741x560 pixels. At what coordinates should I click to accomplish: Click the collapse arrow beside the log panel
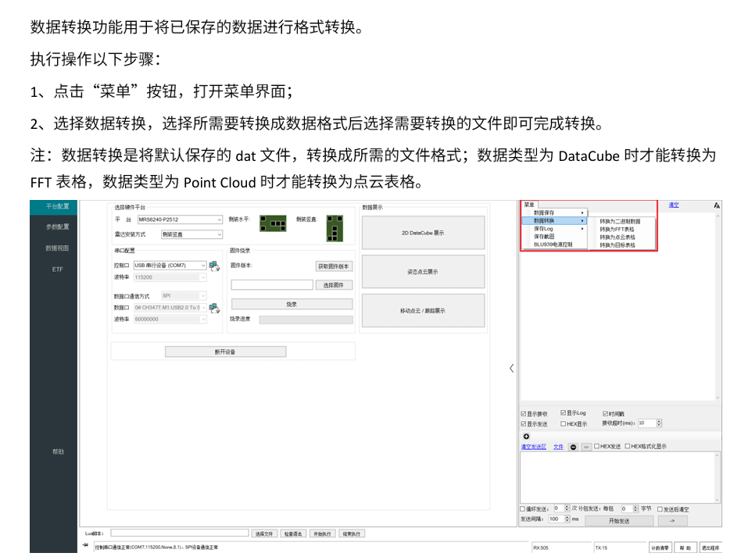click(512, 369)
